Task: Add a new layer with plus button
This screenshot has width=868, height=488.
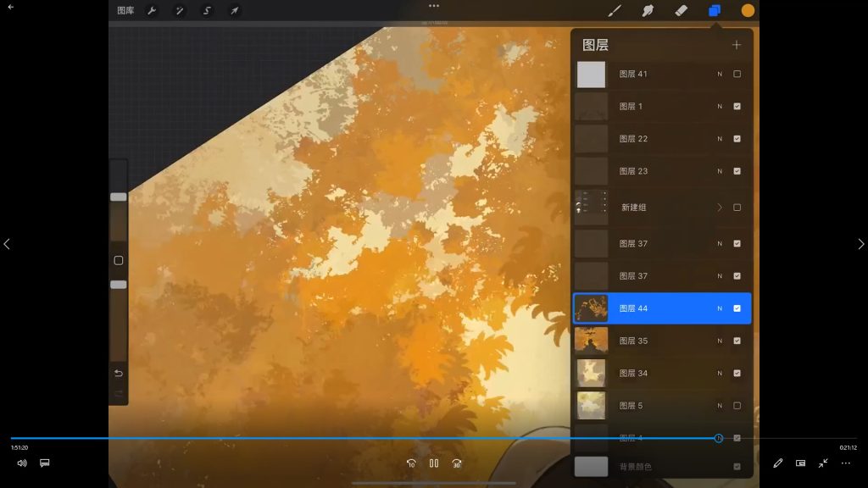Action: pos(736,45)
